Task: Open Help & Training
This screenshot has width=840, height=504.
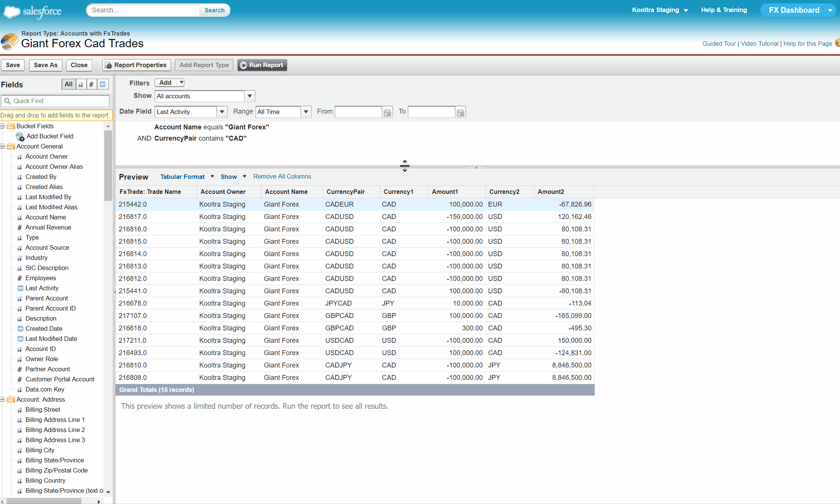Action: coord(724,10)
